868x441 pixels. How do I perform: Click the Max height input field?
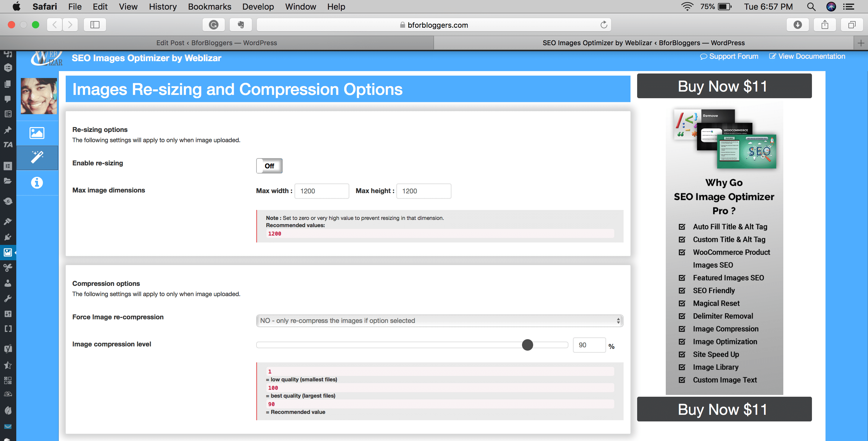423,191
